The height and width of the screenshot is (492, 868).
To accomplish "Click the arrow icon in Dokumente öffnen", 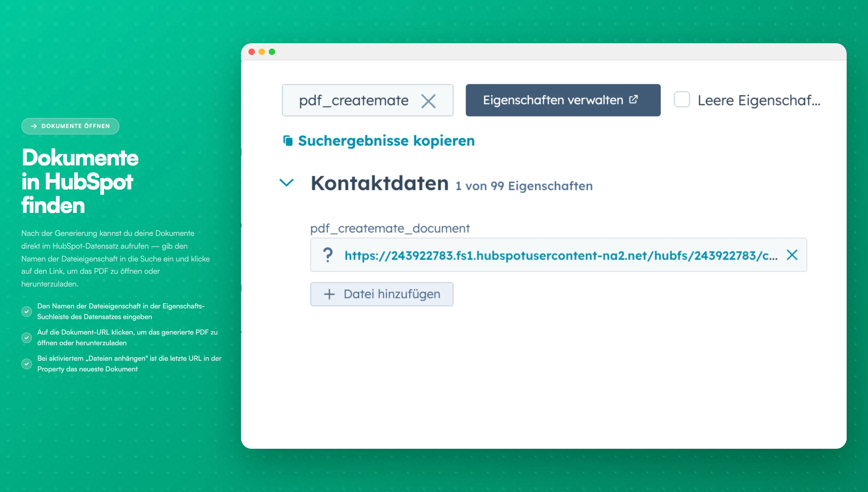I will coord(34,126).
